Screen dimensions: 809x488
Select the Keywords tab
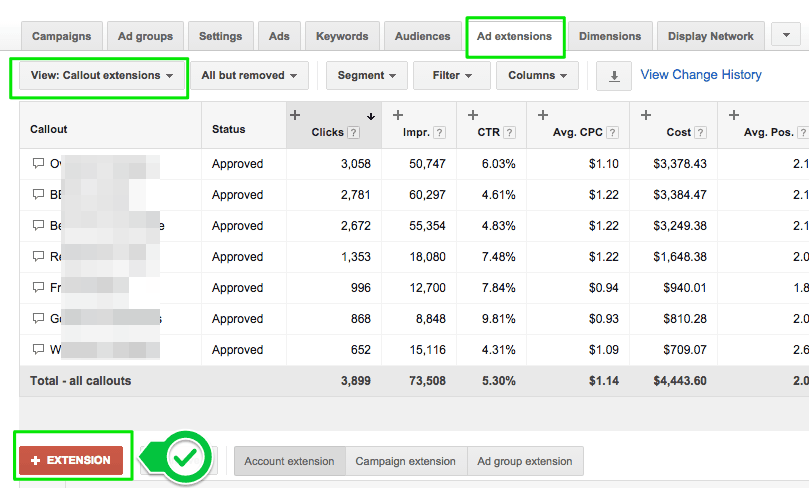click(342, 36)
